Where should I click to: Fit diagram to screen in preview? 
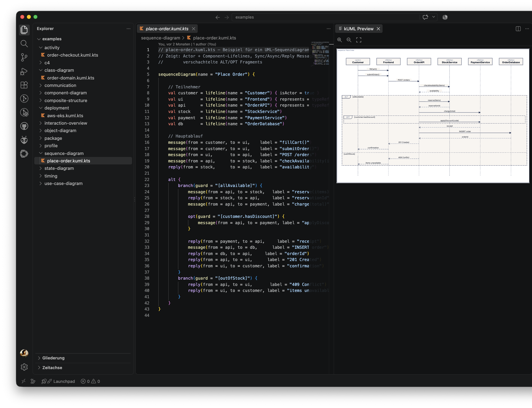click(x=359, y=40)
